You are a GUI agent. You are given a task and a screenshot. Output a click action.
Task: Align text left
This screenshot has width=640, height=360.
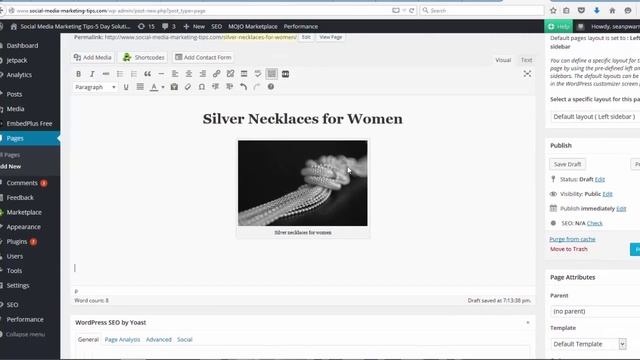tap(175, 74)
